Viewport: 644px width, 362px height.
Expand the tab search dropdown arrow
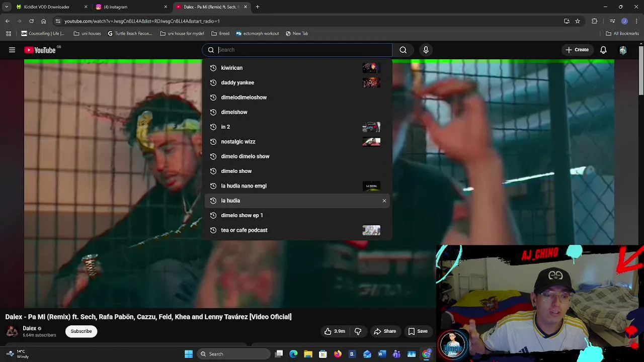tap(7, 7)
